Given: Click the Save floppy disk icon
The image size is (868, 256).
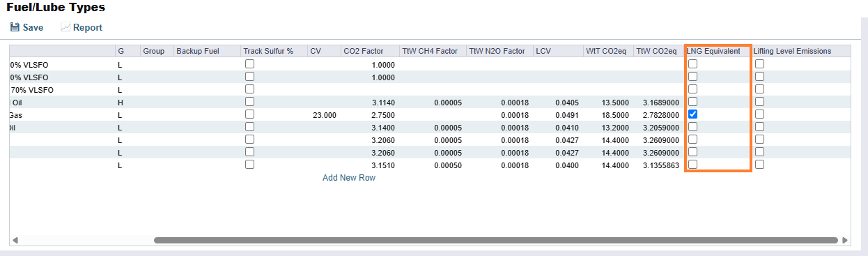Looking at the screenshot, I should (x=15, y=27).
